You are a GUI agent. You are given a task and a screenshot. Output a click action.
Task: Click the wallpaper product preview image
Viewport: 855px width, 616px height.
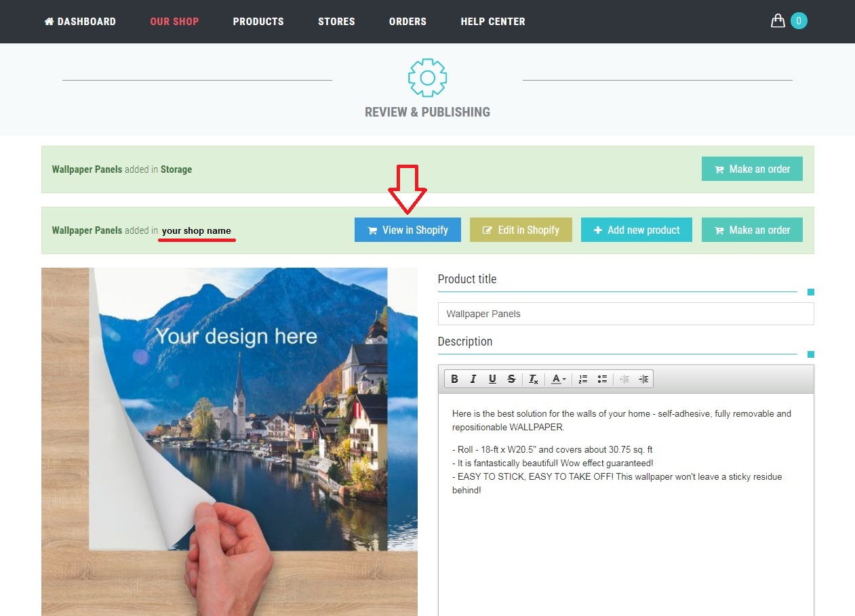tap(229, 442)
